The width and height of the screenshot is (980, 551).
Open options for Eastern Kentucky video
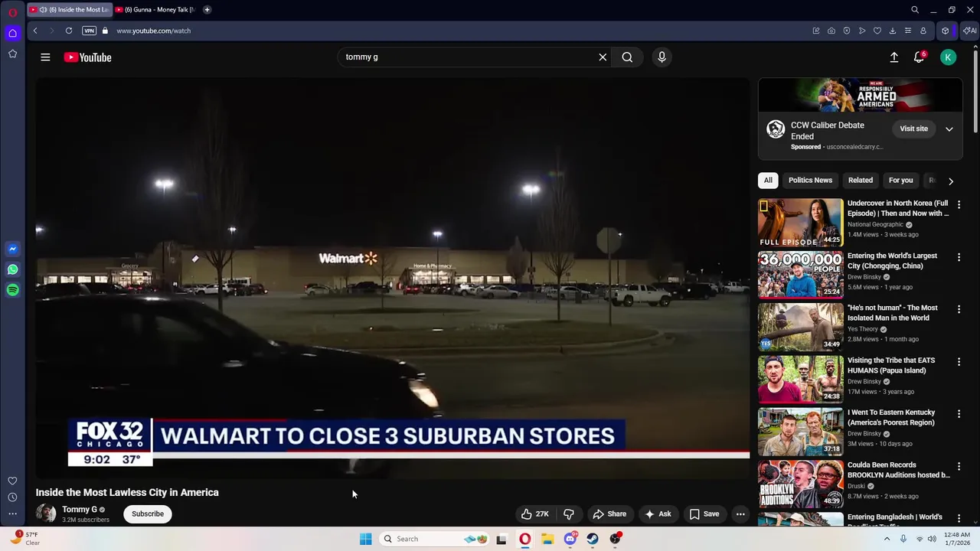pos(959,414)
